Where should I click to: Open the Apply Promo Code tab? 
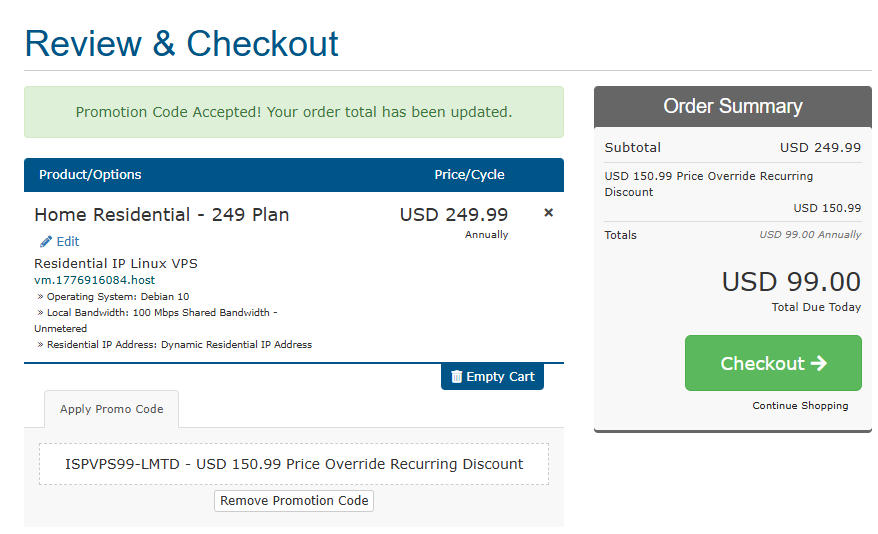(111, 409)
